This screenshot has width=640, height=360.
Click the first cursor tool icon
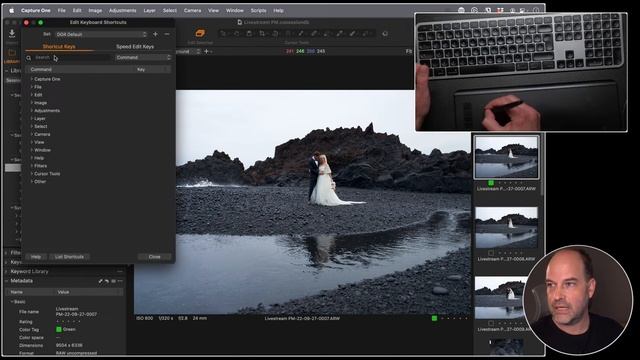(223, 34)
